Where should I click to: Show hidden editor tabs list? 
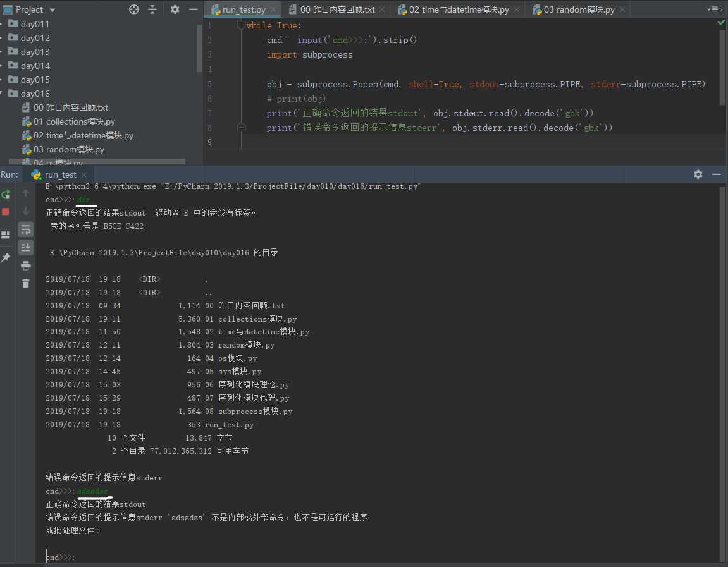click(714, 9)
